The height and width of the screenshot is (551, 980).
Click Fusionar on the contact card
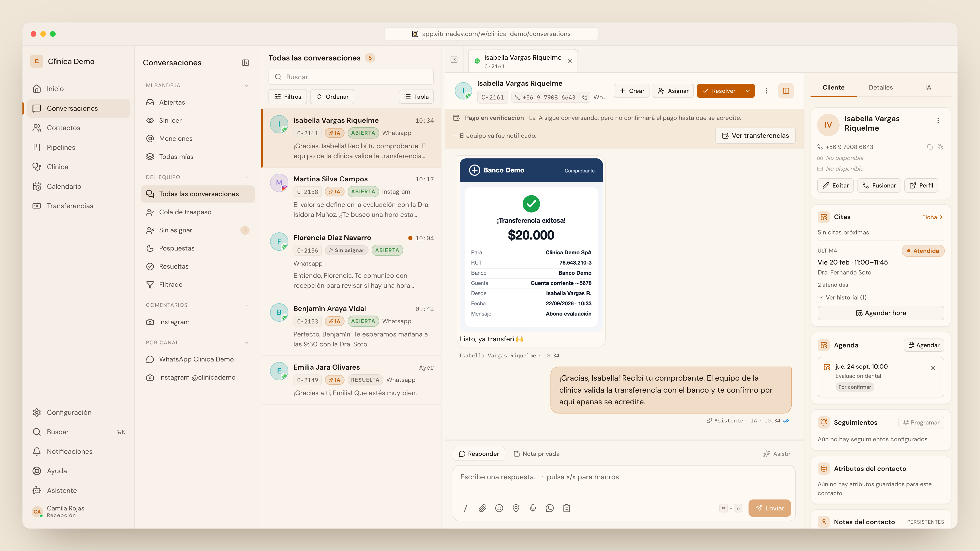click(x=879, y=185)
